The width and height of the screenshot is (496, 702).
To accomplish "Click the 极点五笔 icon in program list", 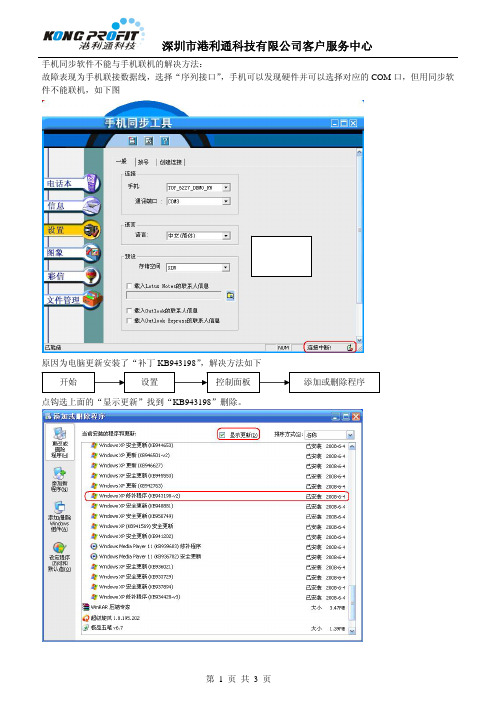I will 86,628.
